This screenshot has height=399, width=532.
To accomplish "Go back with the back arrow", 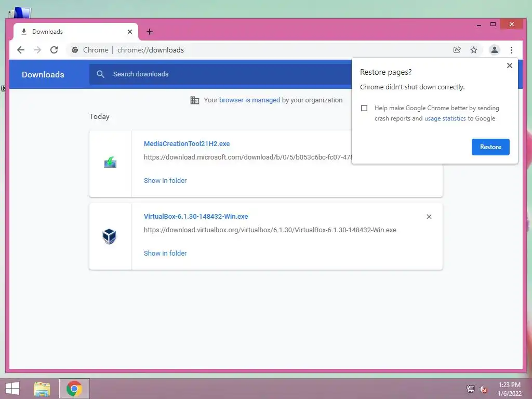I will [x=21, y=50].
